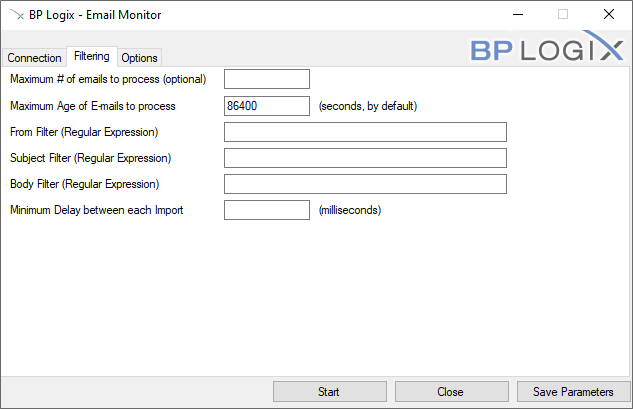Click the Maximum Age of E-mails field
Screen dimensions: 633x409
pos(267,106)
